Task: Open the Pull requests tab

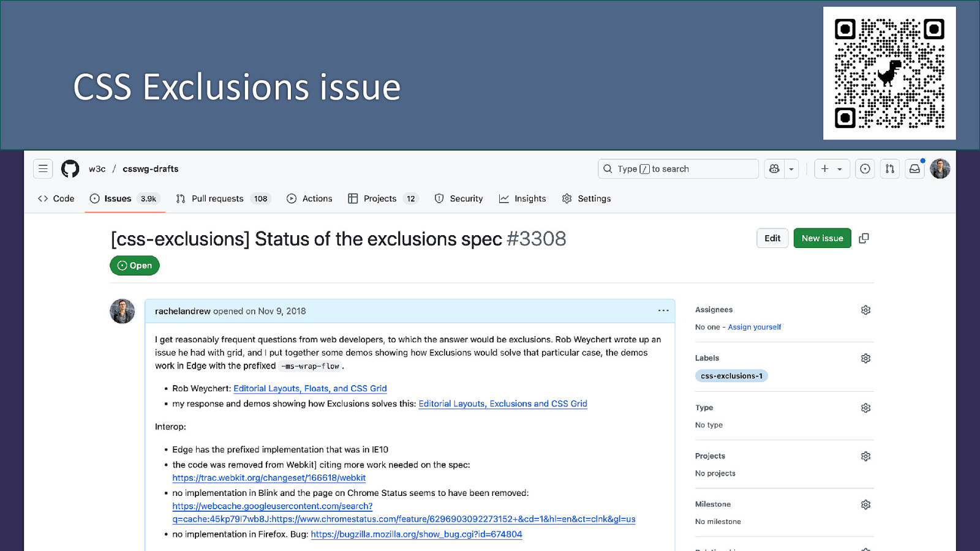Action: point(223,198)
